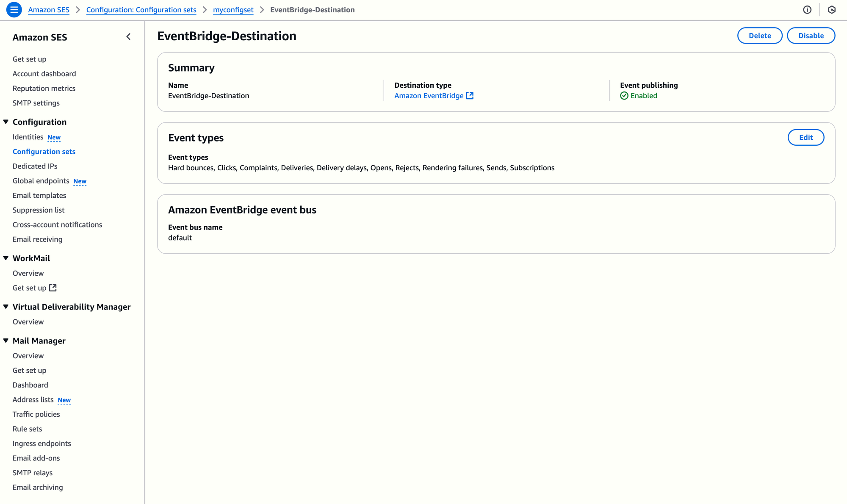Collapse the Amazon SES sidebar arrow
This screenshot has height=504, width=847.
pyautogui.click(x=129, y=37)
